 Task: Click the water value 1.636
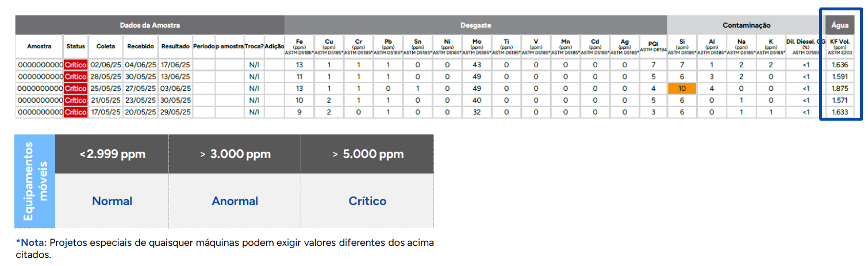pyautogui.click(x=840, y=65)
